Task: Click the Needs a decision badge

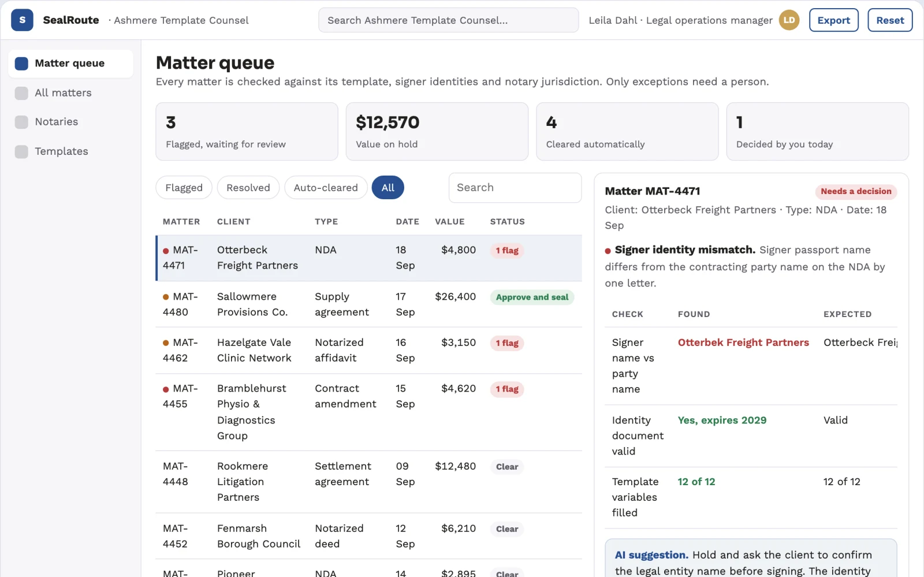Action: point(856,191)
